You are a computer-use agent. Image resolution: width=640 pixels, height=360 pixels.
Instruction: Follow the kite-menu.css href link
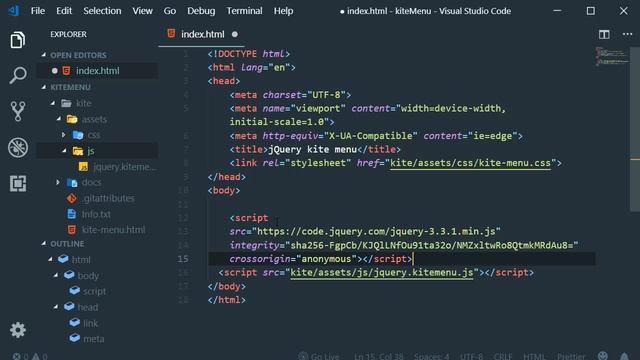click(x=470, y=163)
